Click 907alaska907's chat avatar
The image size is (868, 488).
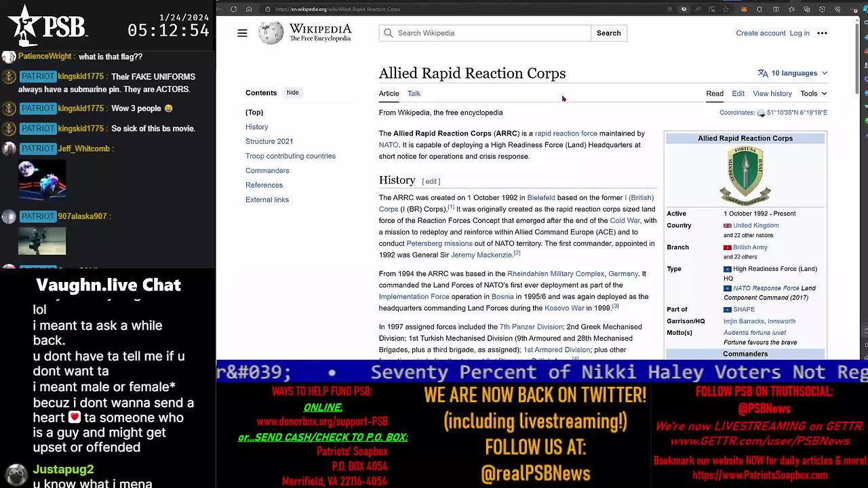9,216
